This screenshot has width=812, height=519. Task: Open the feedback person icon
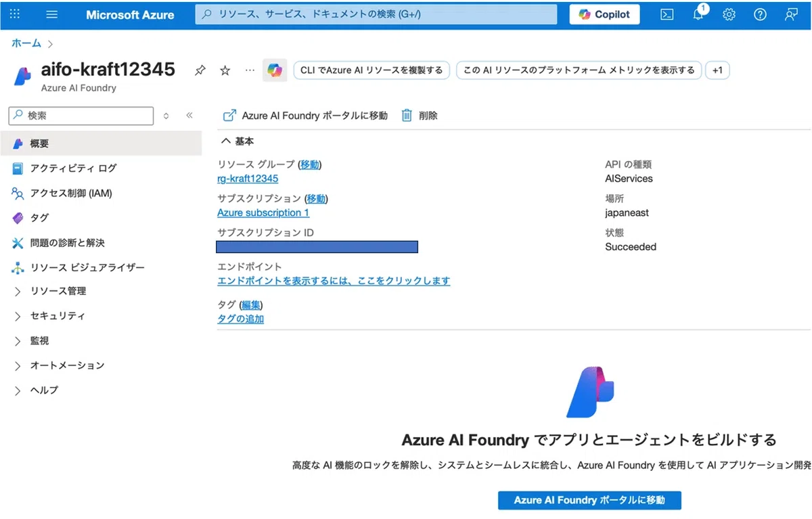click(791, 14)
